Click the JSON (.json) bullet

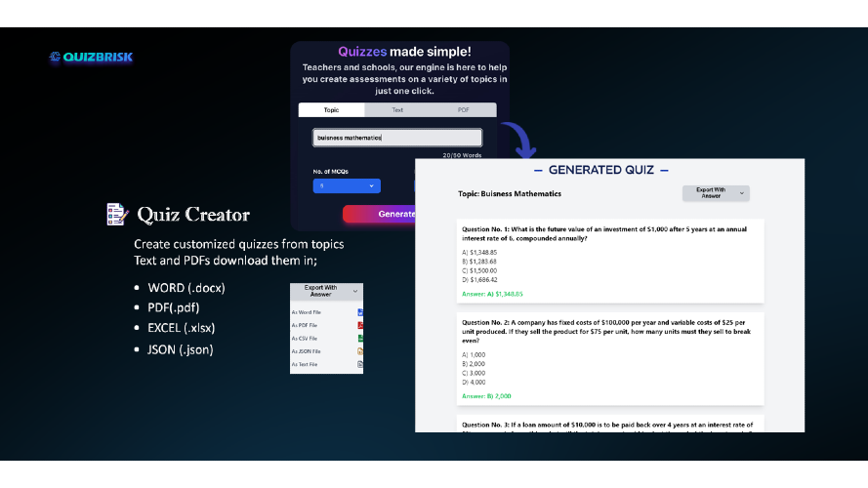coord(180,349)
